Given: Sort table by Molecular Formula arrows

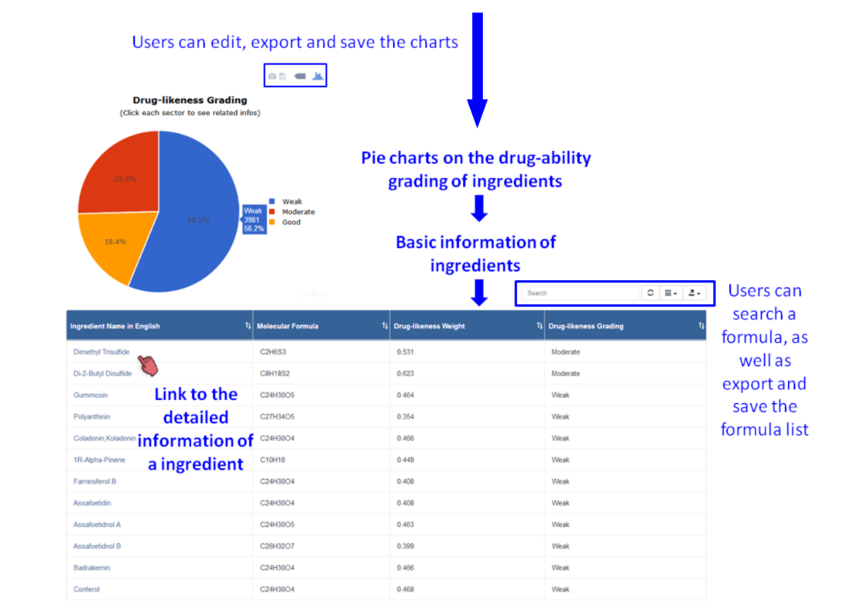Looking at the screenshot, I should coord(385,327).
